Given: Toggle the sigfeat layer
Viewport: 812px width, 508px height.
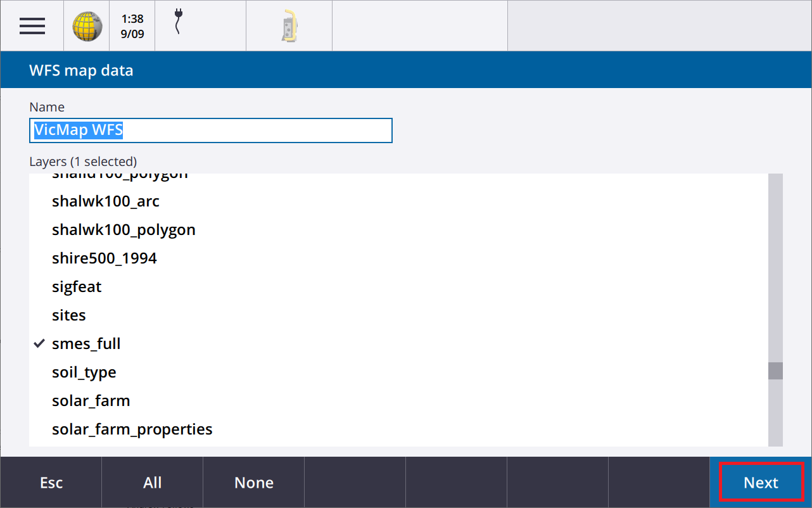Looking at the screenshot, I should coord(77,287).
